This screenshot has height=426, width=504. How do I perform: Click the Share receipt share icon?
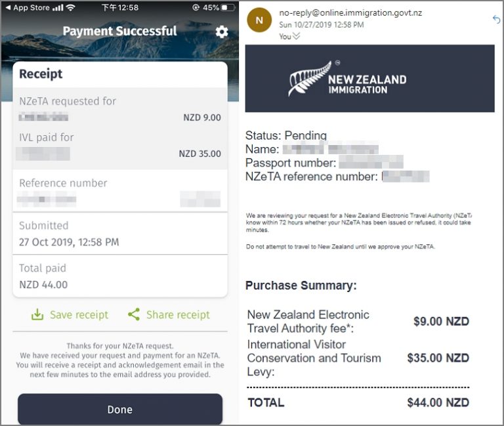click(134, 314)
